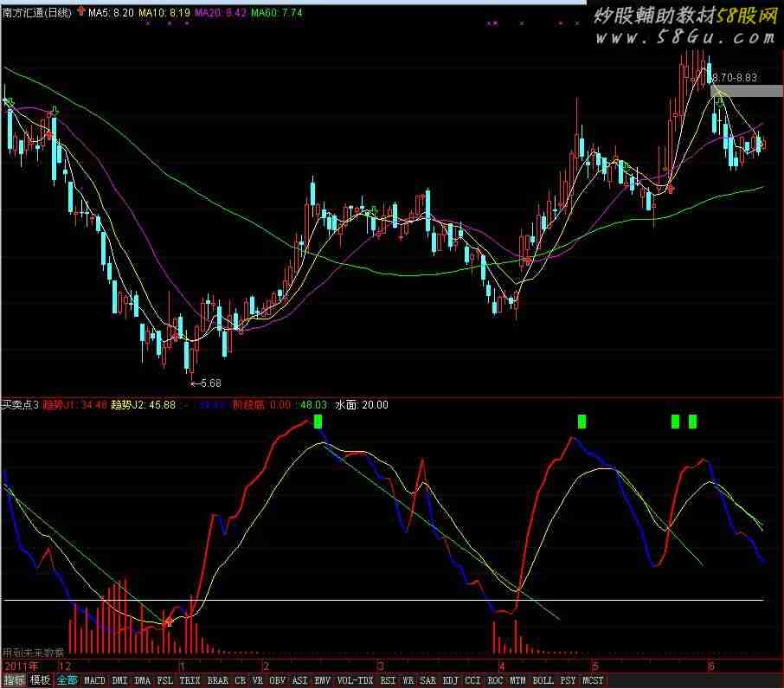Click the 买卖点3 indicator name label
This screenshot has width=784, height=689.
tap(20, 404)
